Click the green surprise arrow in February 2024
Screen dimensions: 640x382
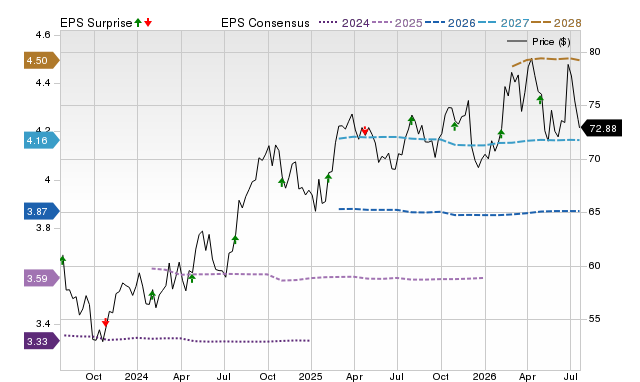[152, 294]
